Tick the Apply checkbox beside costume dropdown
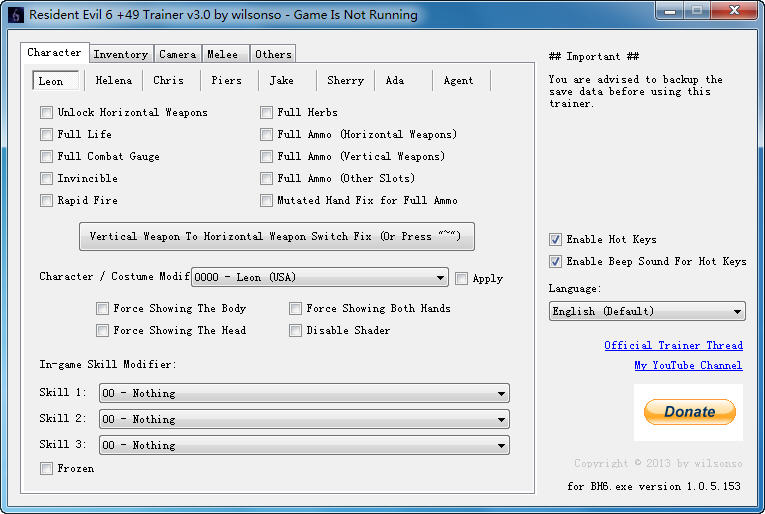 click(461, 278)
